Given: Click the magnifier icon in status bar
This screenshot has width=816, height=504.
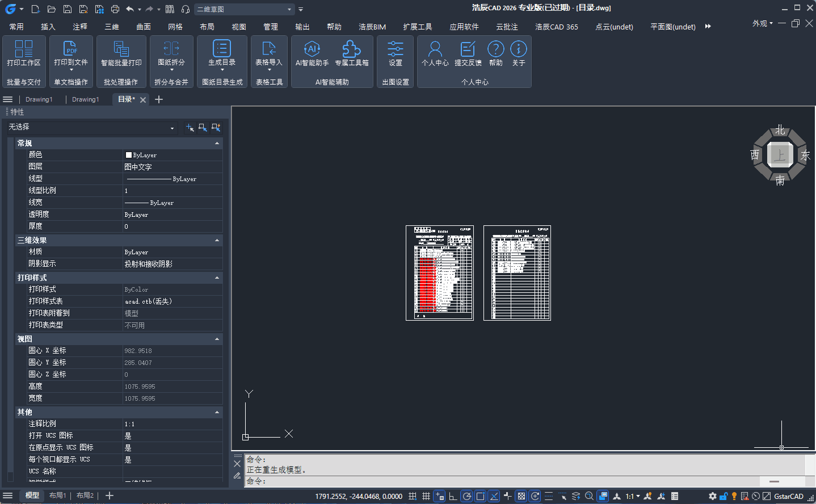Looking at the screenshot, I should point(589,496).
